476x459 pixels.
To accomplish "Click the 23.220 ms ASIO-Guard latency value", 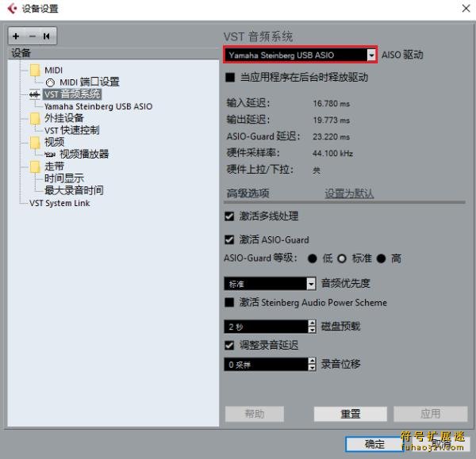I will click(x=331, y=137).
